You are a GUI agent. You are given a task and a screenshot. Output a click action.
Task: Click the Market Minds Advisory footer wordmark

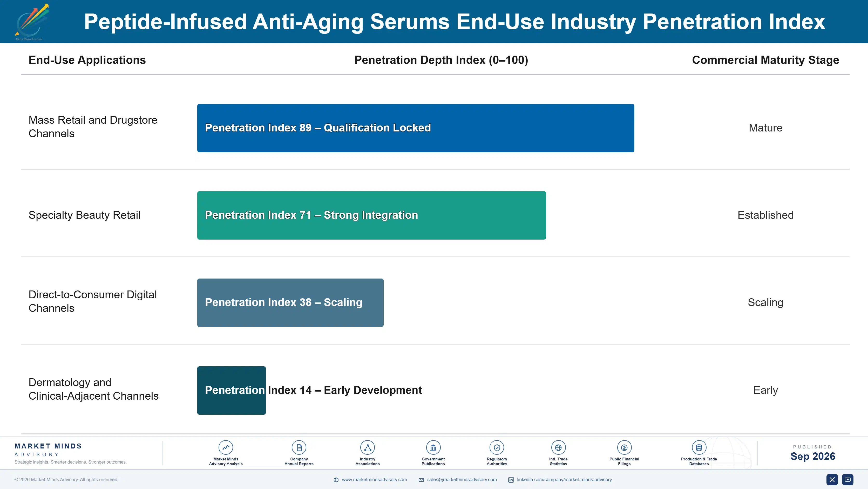point(48,450)
